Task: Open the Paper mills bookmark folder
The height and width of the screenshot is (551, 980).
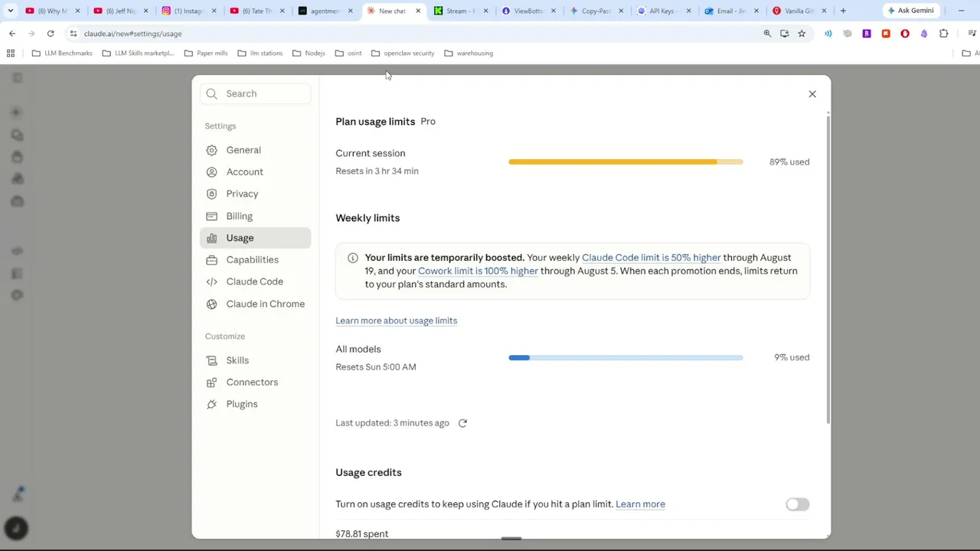Action: [206, 54]
